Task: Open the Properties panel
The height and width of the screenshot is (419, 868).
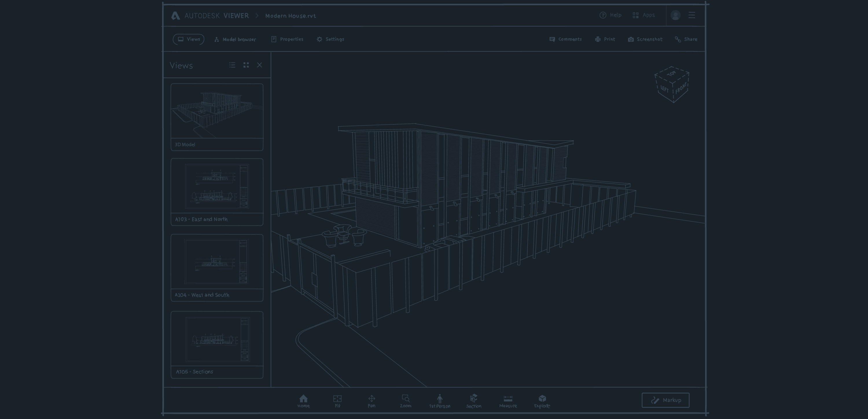Action: coord(287,39)
